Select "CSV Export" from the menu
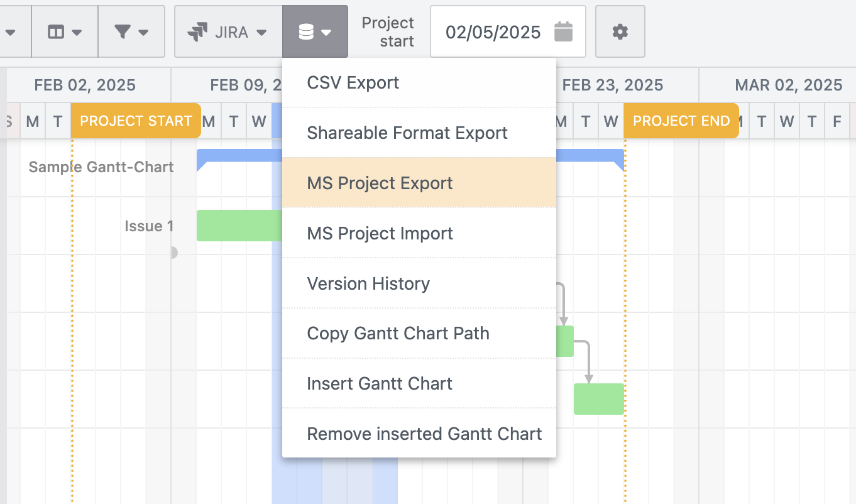 pyautogui.click(x=352, y=82)
